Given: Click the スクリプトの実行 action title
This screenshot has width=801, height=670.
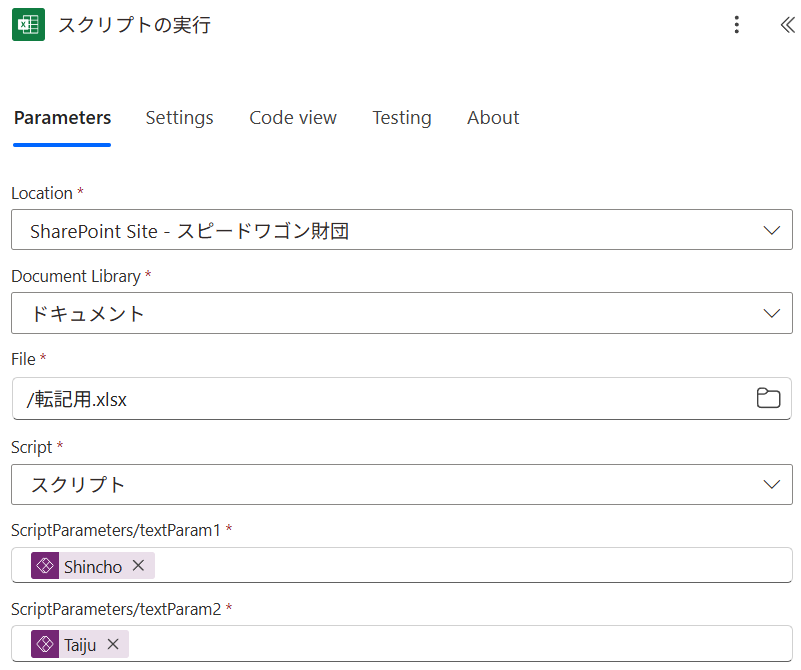Looking at the screenshot, I should pos(134,25).
